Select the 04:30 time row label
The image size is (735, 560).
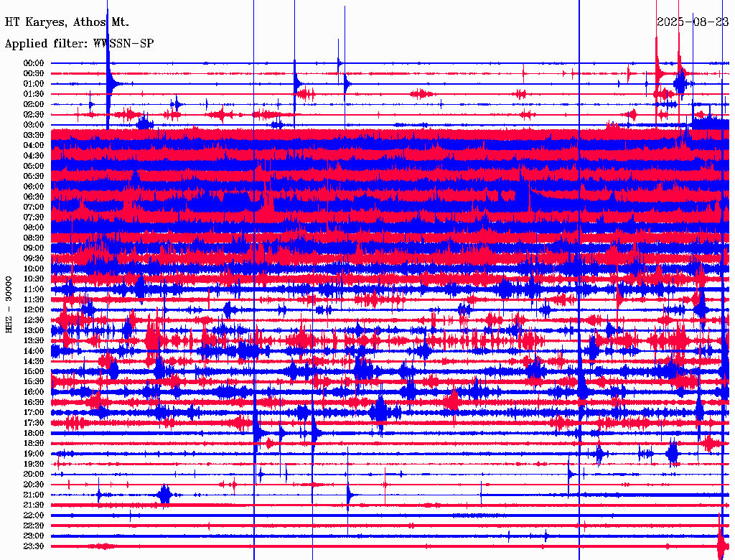[34, 156]
